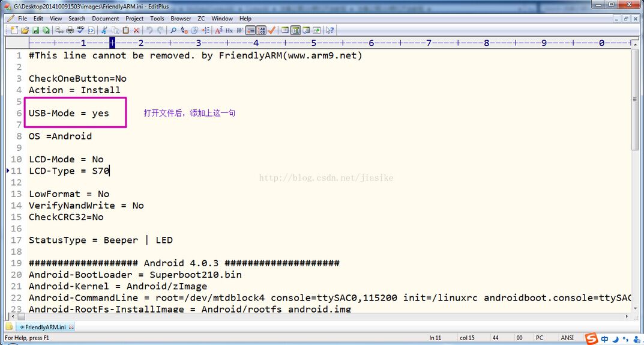Toggle the output window panel button
The image size is (644, 345).
coord(306,30)
